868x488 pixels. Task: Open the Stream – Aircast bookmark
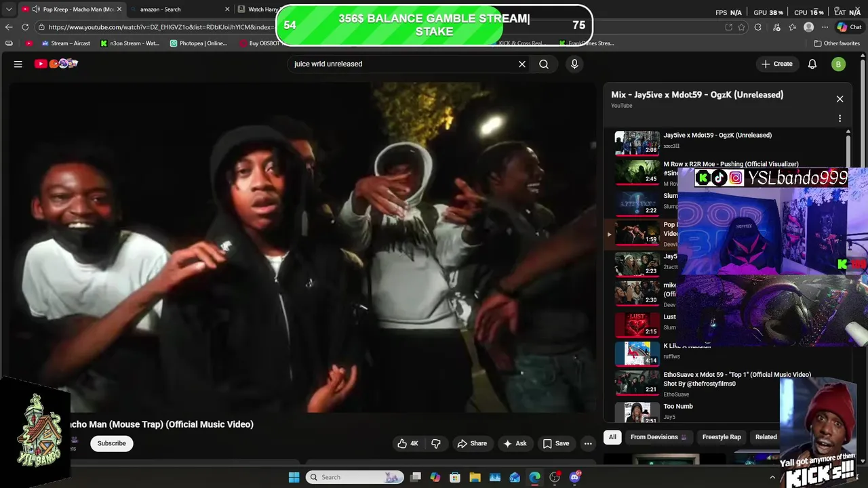point(66,43)
